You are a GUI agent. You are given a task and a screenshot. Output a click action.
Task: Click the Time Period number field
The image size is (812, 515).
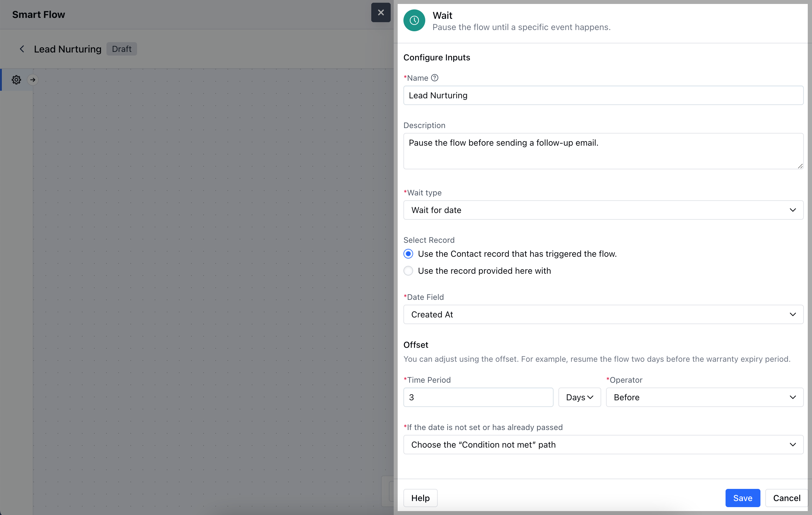click(x=478, y=398)
